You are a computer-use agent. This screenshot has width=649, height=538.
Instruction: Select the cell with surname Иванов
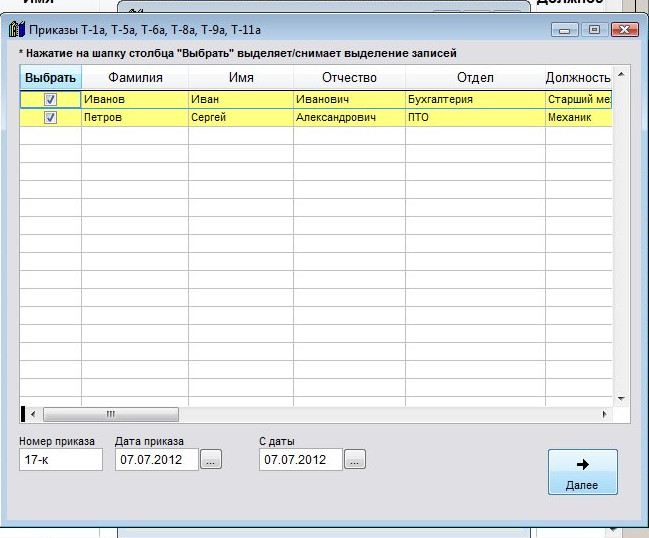pos(135,100)
